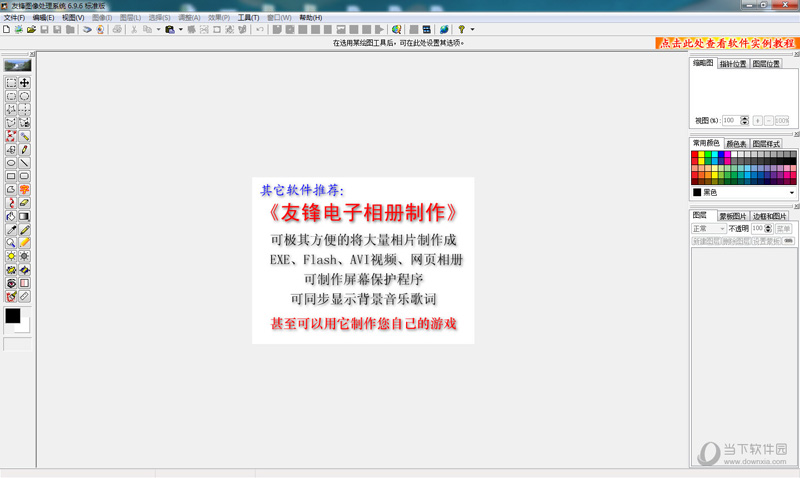Open the 编辑(E) menu
This screenshot has width=800, height=478.
click(43, 18)
